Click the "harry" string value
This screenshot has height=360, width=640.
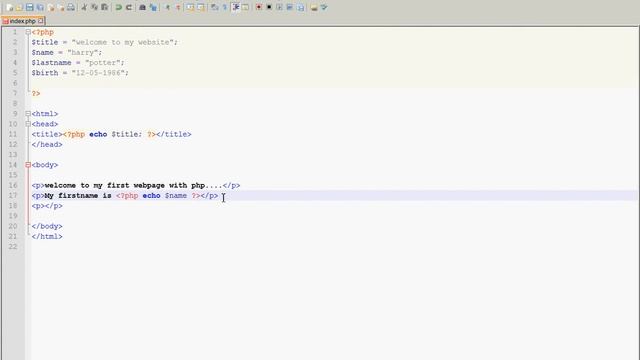[83, 53]
